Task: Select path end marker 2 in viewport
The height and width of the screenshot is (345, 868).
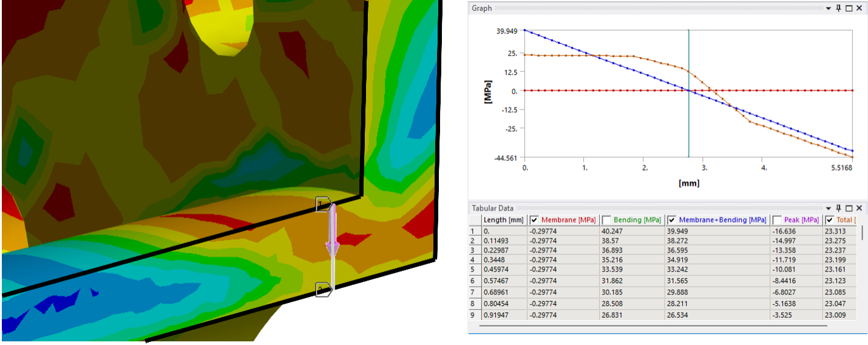Action: 323,290
